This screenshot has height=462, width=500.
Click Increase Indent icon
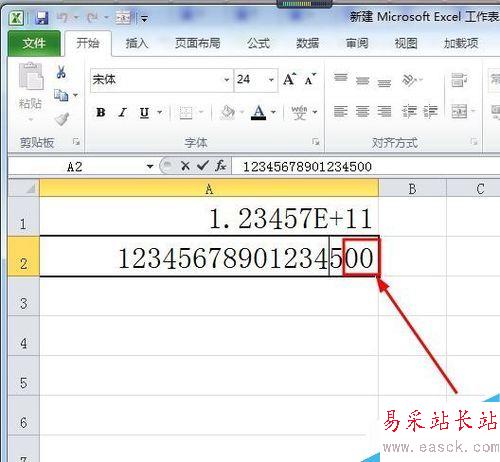pyautogui.click(x=430, y=111)
